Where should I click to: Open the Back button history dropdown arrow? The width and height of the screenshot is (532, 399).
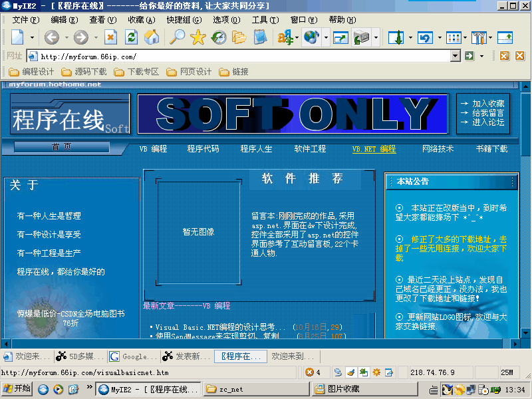click(66, 38)
